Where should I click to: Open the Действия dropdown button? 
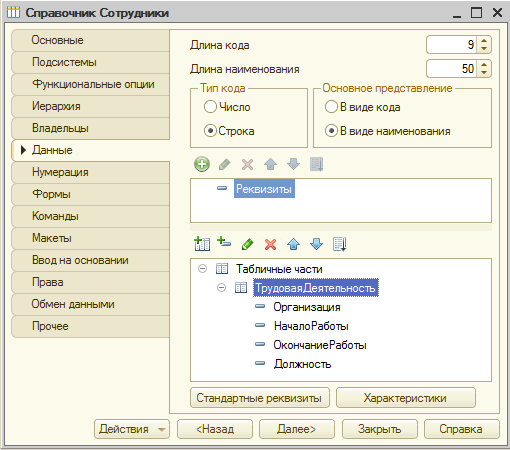132,429
